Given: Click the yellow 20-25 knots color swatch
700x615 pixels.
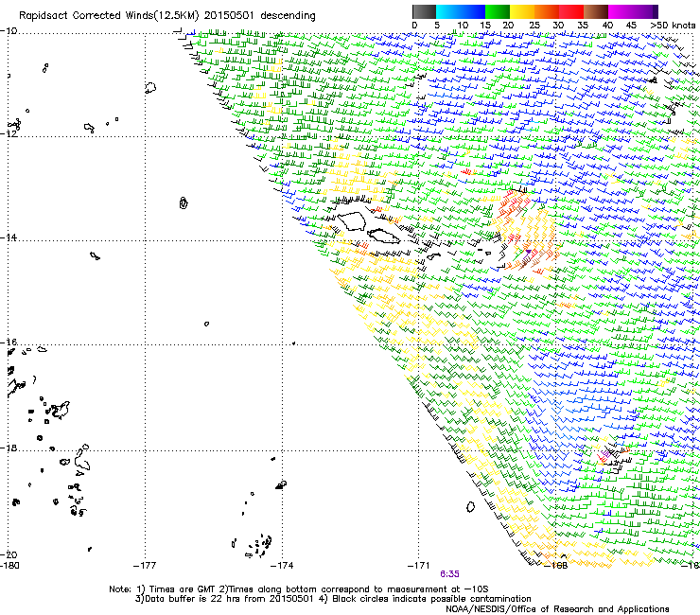Looking at the screenshot, I should (x=522, y=11).
